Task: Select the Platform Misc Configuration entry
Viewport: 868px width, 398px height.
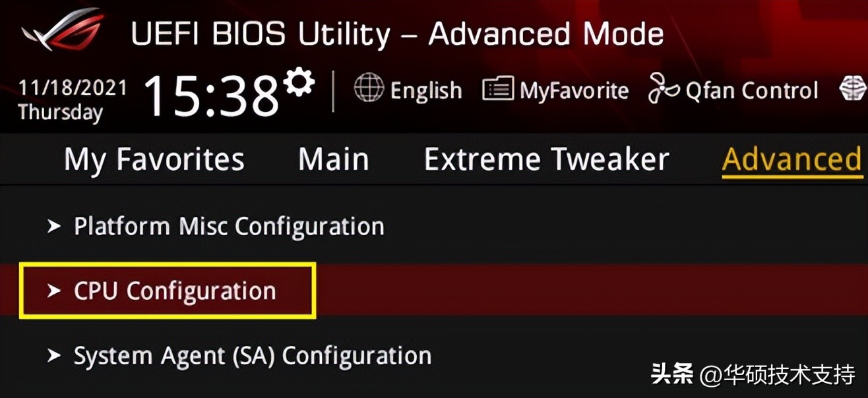Action: click(x=229, y=227)
